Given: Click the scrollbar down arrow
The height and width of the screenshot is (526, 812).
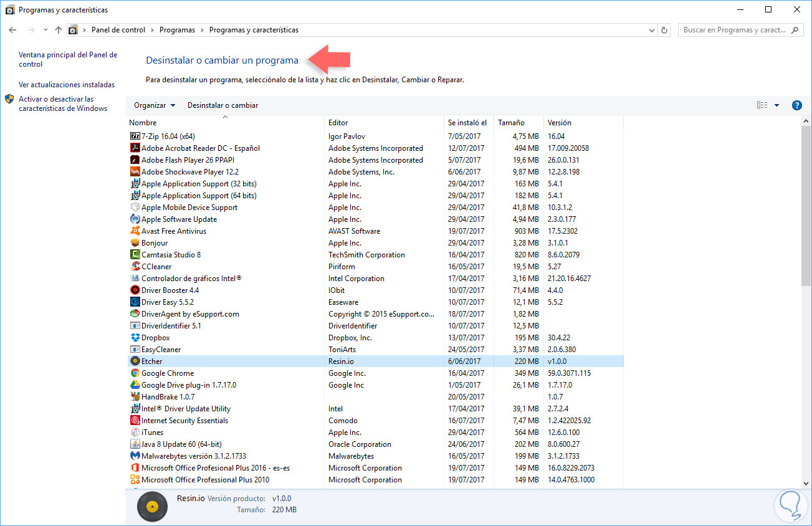Looking at the screenshot, I should tap(806, 483).
